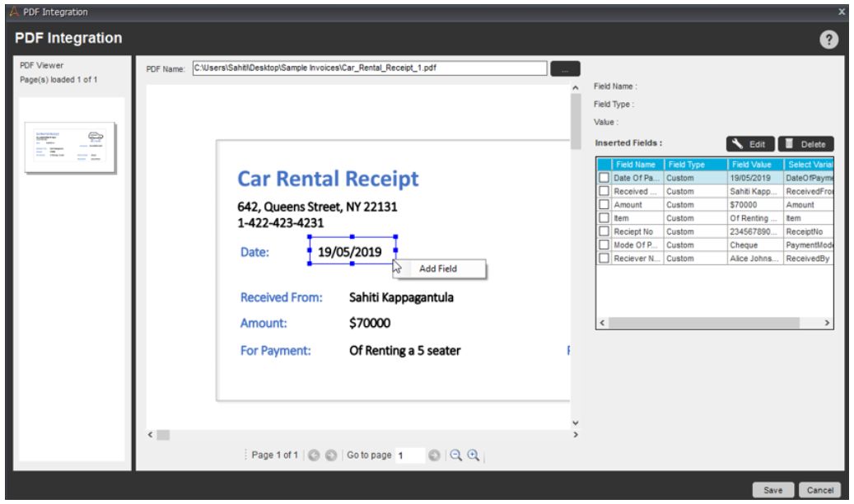Viewport: 854px width, 504px height.
Task: Click the inserted fields horizontal scrollbar thumb
Action: [x=703, y=323]
